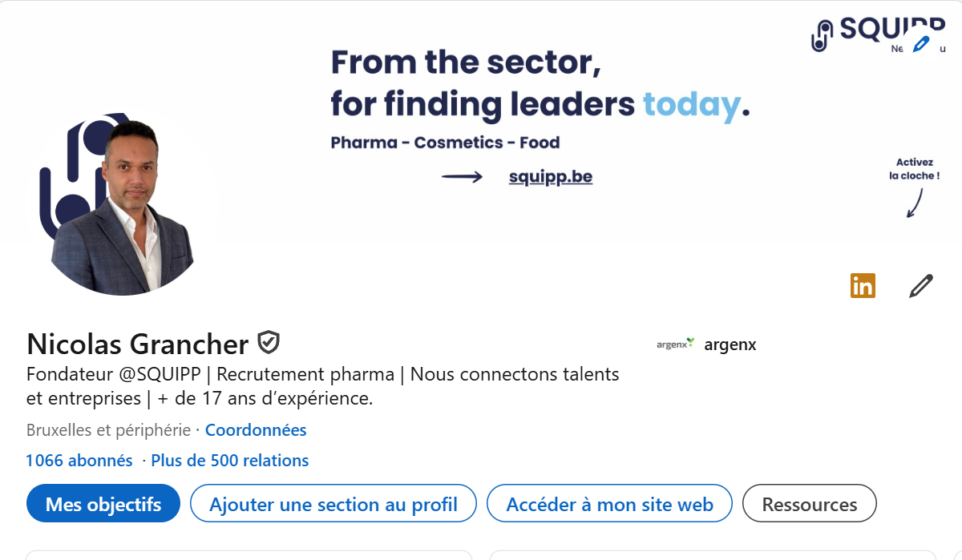This screenshot has width=962, height=560.
Task: Click the Mes objectifs button
Action: point(103,503)
